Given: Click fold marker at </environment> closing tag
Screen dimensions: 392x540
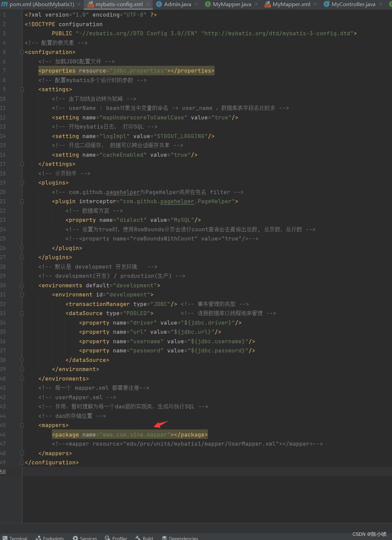Looking at the screenshot, I should coord(22,369).
